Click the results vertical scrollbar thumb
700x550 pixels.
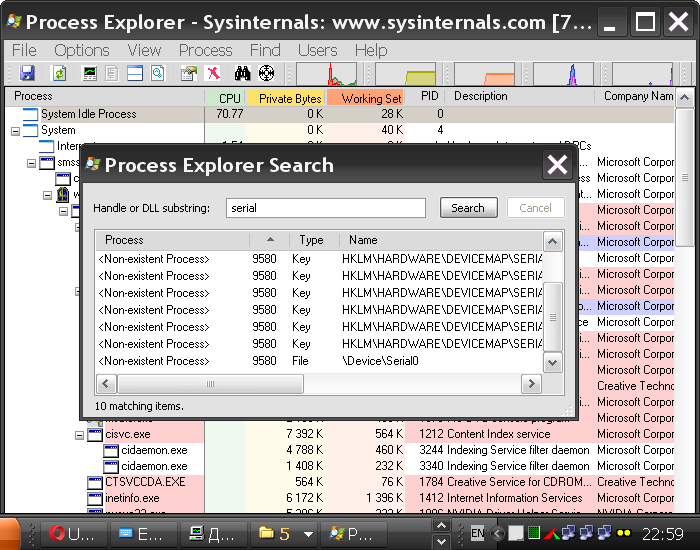tap(553, 318)
